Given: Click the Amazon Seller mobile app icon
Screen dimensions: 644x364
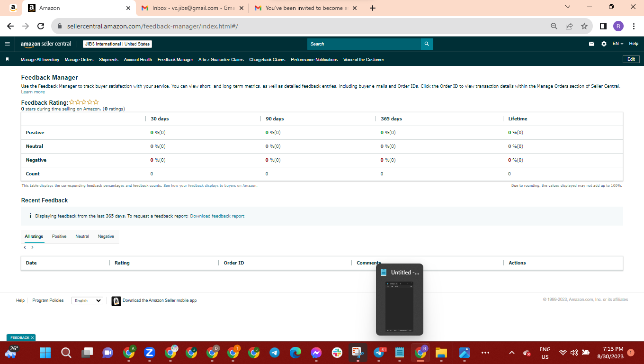Looking at the screenshot, I should click(x=116, y=301).
